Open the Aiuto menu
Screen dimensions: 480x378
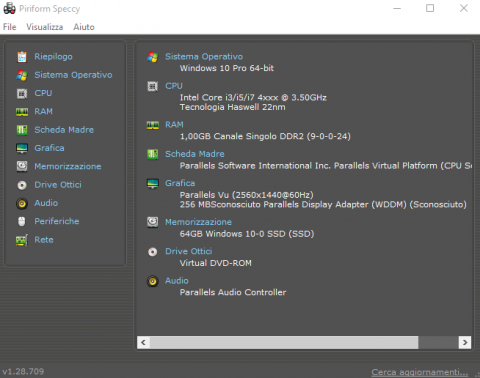84,27
